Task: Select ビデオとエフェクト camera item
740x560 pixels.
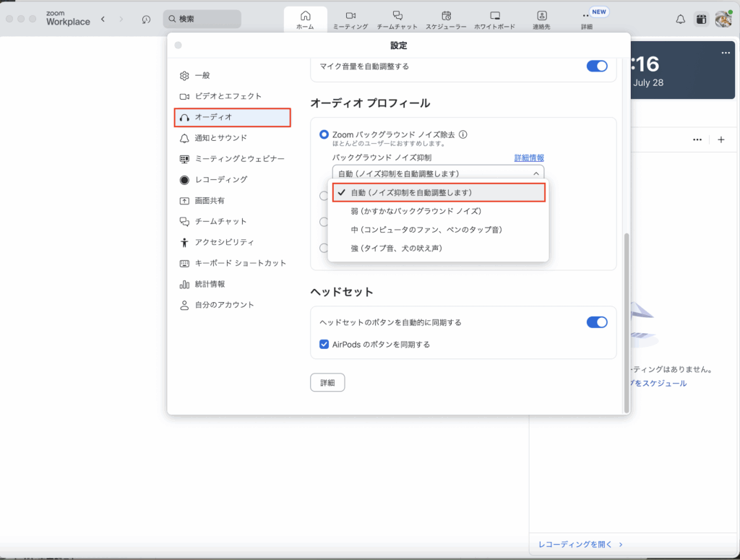Action: (x=232, y=96)
